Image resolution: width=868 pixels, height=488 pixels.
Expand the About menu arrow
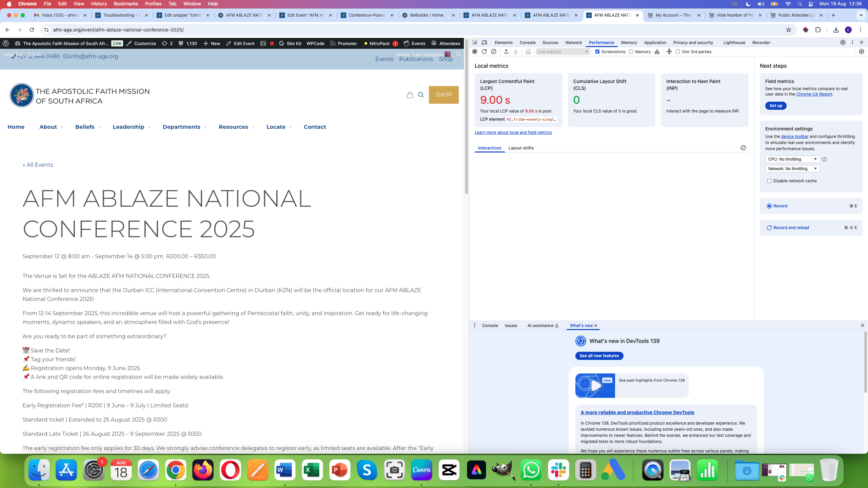pyautogui.click(x=62, y=127)
